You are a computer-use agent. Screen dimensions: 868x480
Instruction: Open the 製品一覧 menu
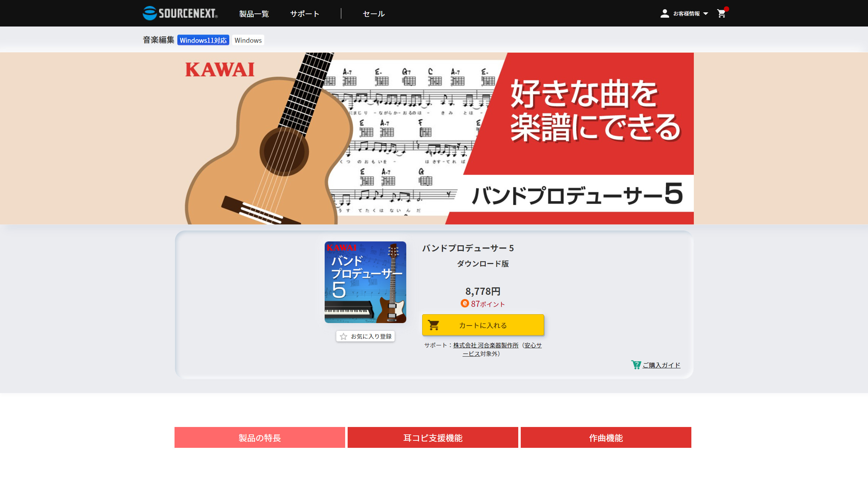coord(254,14)
